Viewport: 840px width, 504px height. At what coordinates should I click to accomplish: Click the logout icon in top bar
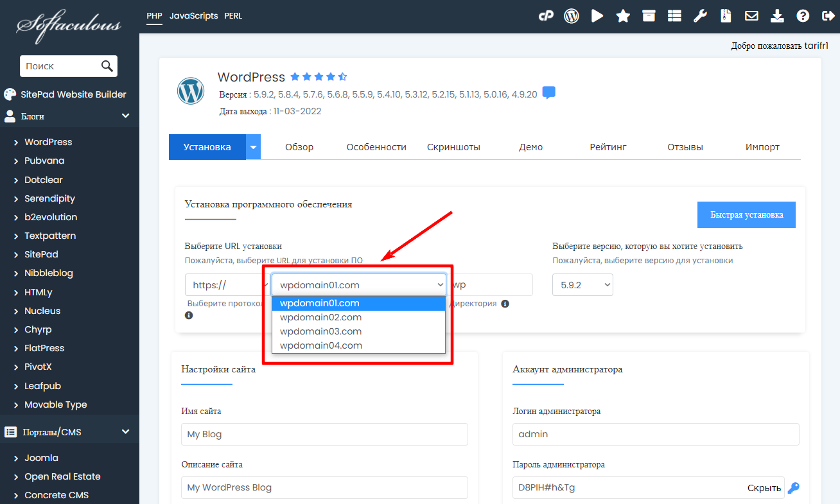(x=828, y=16)
